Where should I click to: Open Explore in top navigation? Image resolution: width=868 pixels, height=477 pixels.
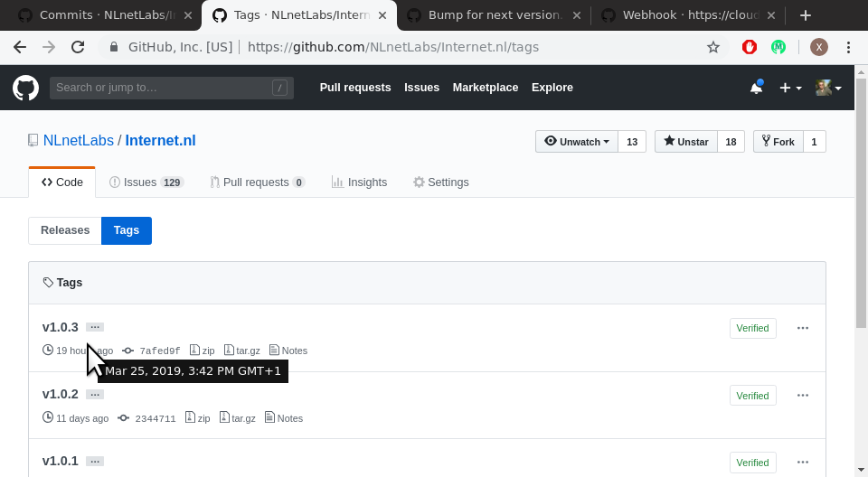tap(552, 88)
